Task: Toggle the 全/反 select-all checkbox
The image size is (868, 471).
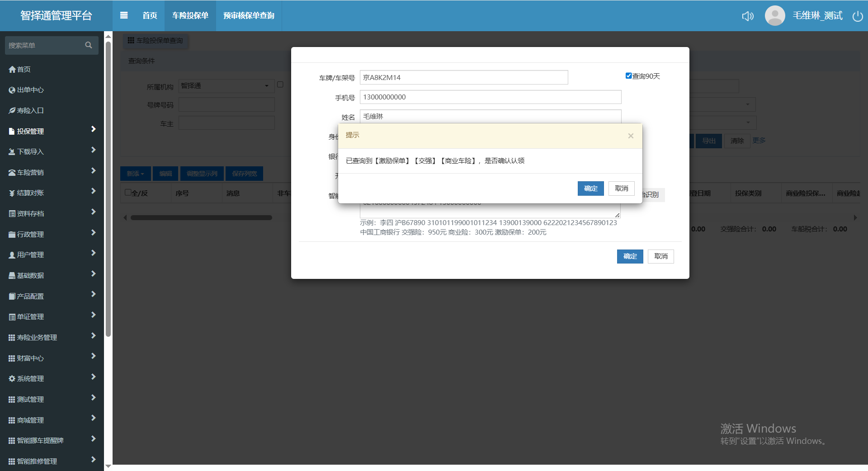Action: (x=128, y=193)
